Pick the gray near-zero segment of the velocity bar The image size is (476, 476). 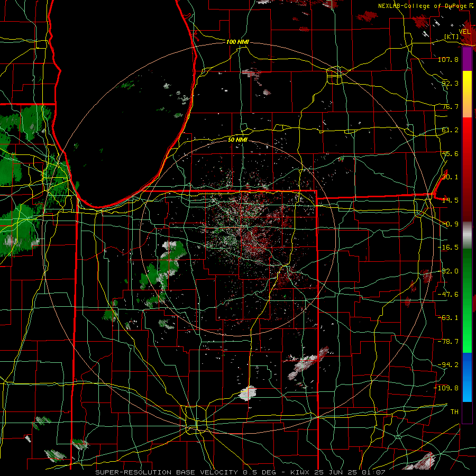(467, 235)
